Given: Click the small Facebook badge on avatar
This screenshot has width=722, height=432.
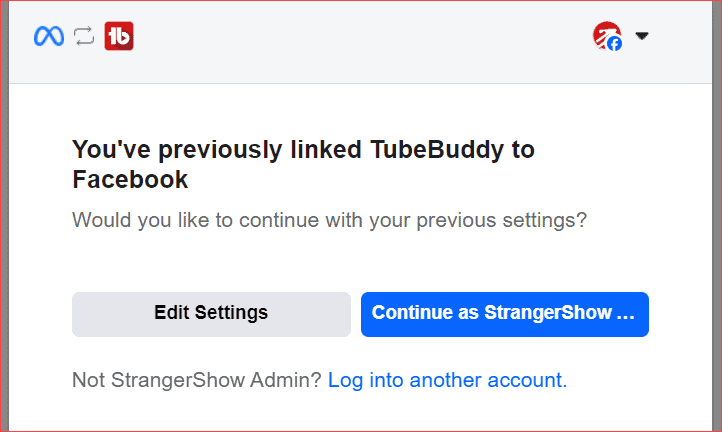Looking at the screenshot, I should pyautogui.click(x=614, y=44).
